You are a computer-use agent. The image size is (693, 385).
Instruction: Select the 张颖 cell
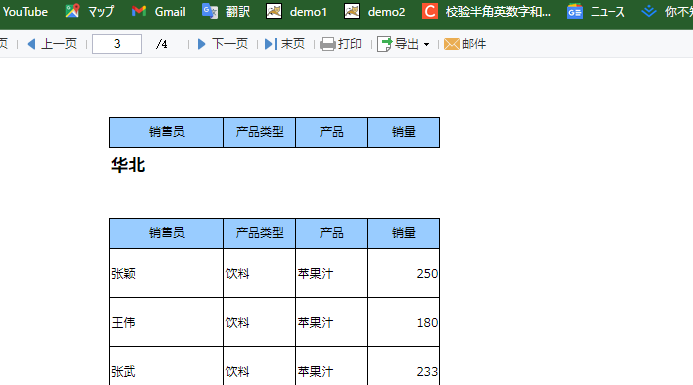pyautogui.click(x=166, y=273)
